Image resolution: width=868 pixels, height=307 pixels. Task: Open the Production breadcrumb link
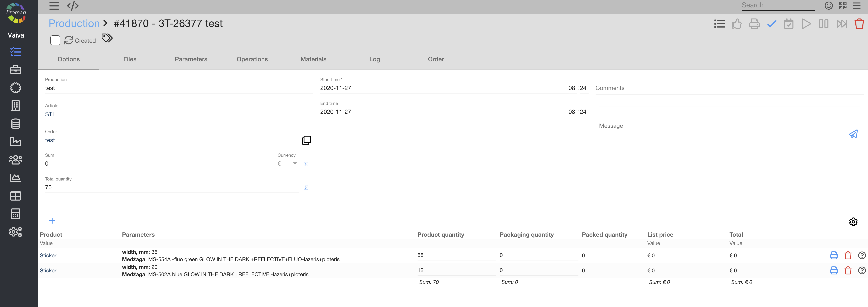pyautogui.click(x=74, y=24)
